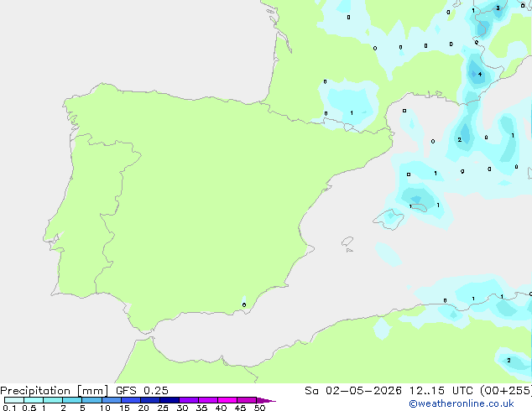Select the 45–50 mm dark magenta legend swatch
This screenshot has height=411, width=532.
point(247,400)
